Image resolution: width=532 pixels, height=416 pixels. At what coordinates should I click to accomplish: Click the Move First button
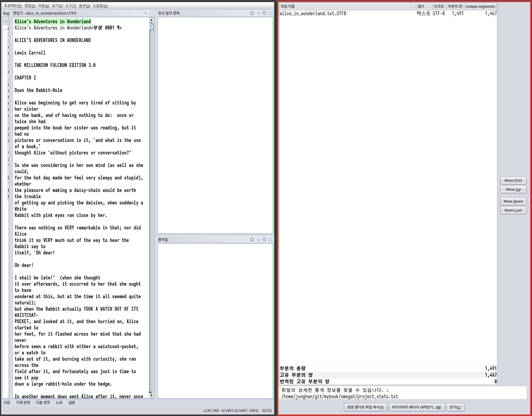pos(513,180)
